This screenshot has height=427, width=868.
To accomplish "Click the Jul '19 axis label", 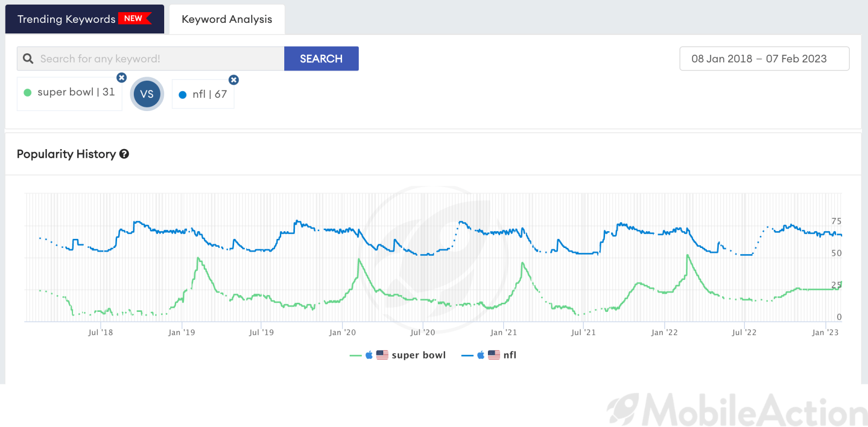I will coord(261,333).
